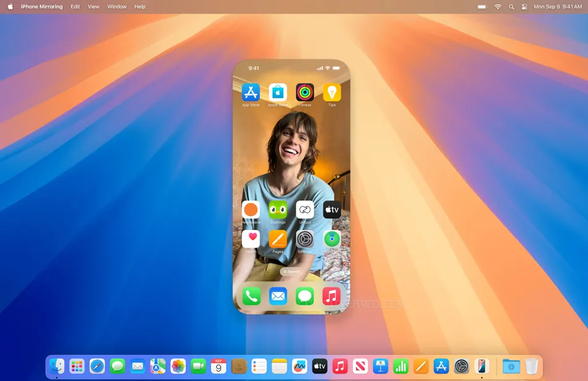Launch Freeform from the Mac Dock
Screen dimensions: 588x381
300,366
